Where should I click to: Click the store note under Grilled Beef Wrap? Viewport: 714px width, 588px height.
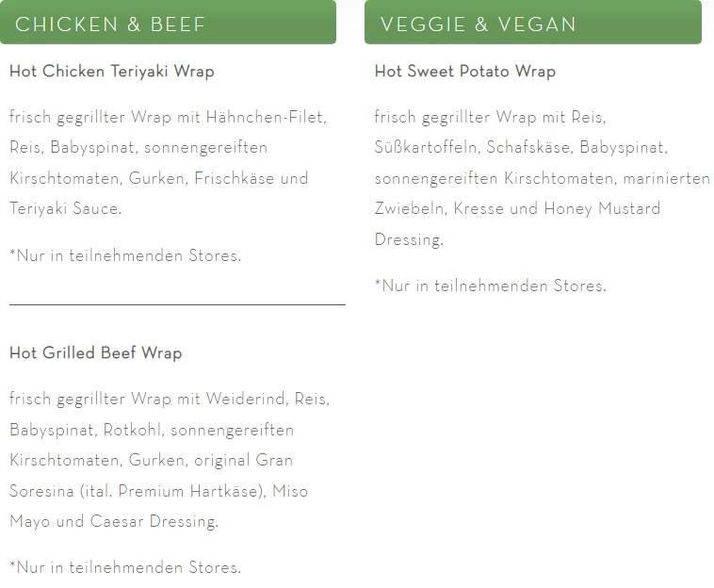click(125, 567)
